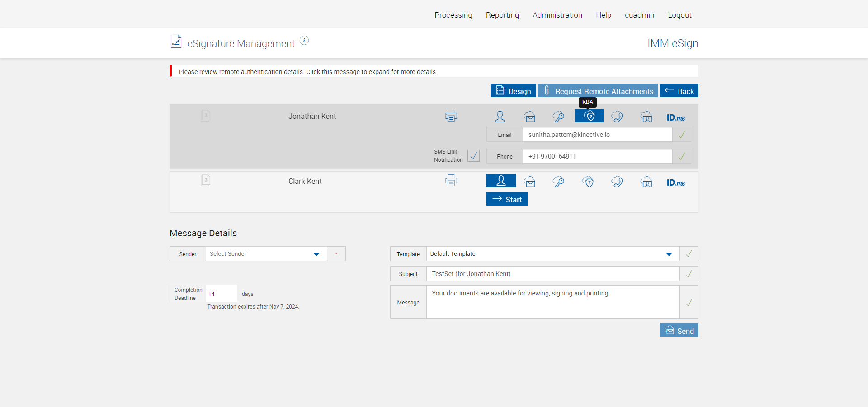Click the Completion Deadline days field

(x=221, y=294)
